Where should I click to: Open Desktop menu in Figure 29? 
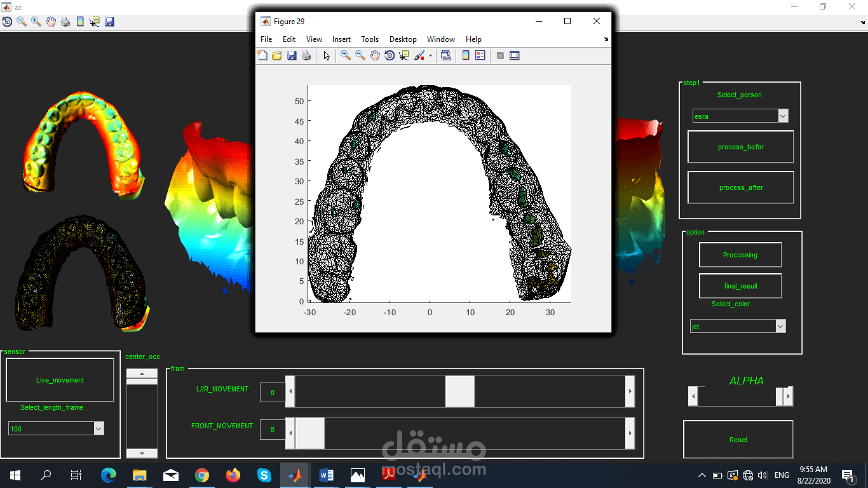point(403,39)
